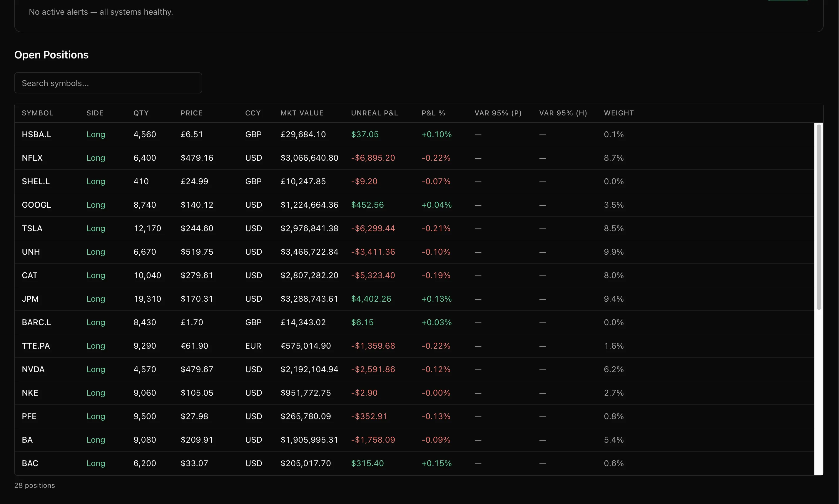This screenshot has width=839, height=504.
Task: Click the Open Positions heading
Action: click(51, 54)
